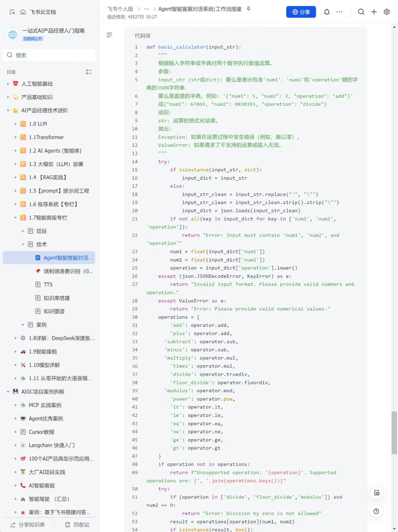Screen dimensions: 398x532
Task: Collapse the AIGC项目案例拆解 section
Action: [8, 392]
